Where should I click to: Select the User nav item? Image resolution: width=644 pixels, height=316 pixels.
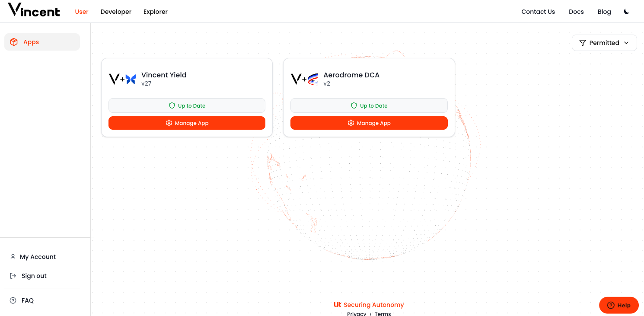[x=81, y=12]
